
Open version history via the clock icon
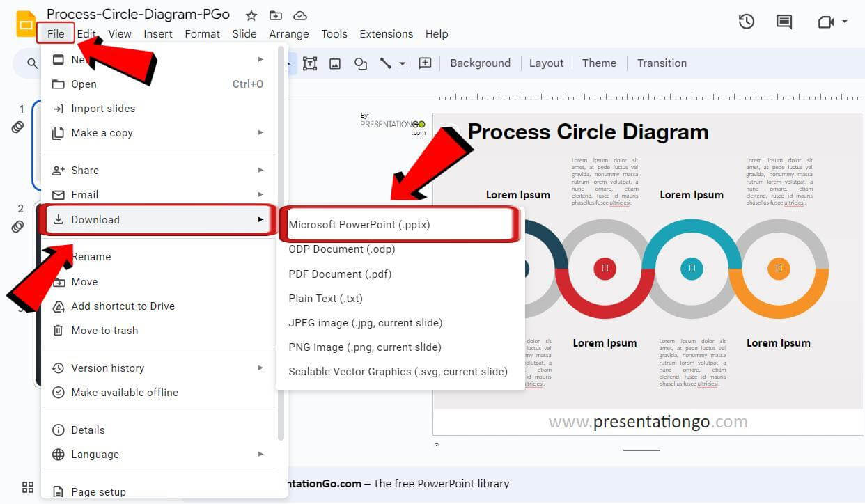[x=746, y=22]
